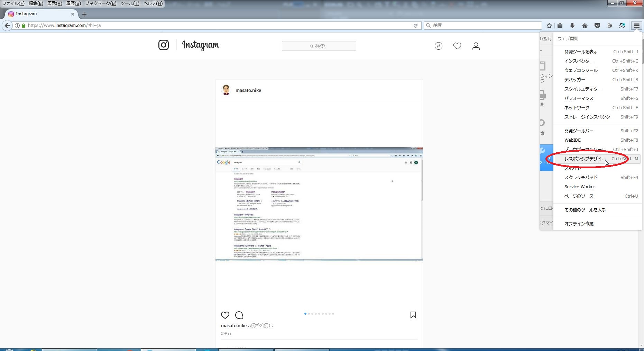
Task: Open the site identity info icon
Action: pos(17,26)
